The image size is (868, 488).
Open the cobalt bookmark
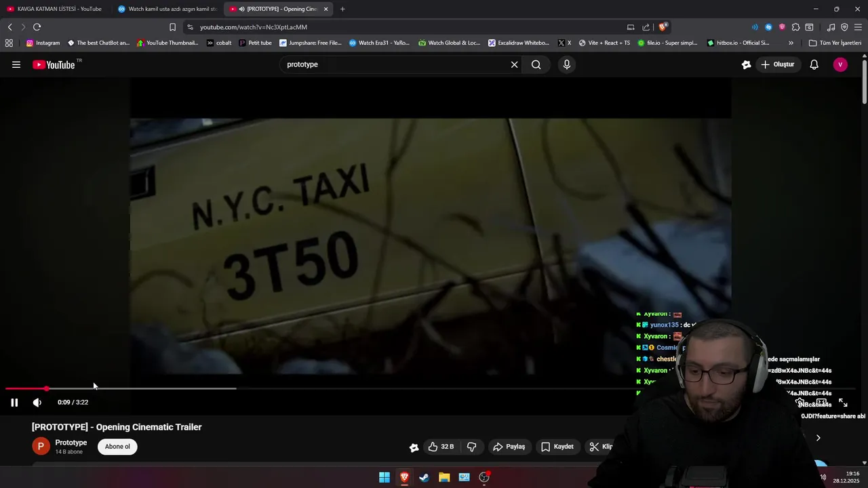click(219, 43)
